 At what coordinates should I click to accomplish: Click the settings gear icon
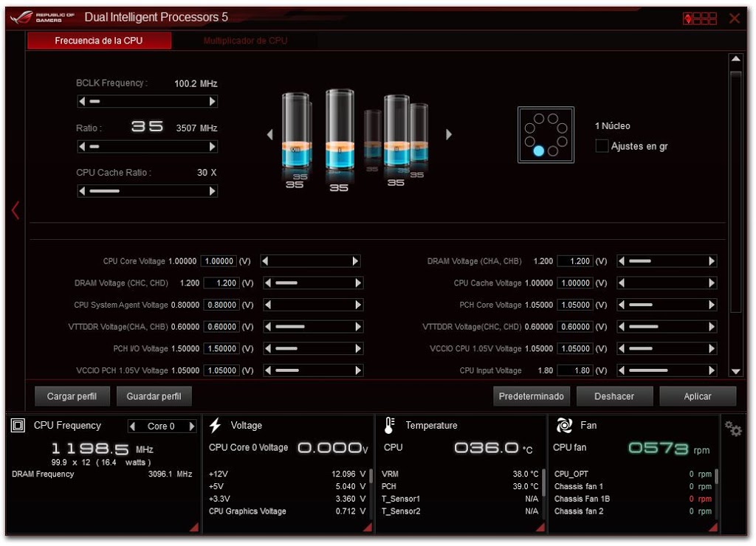coord(733,429)
